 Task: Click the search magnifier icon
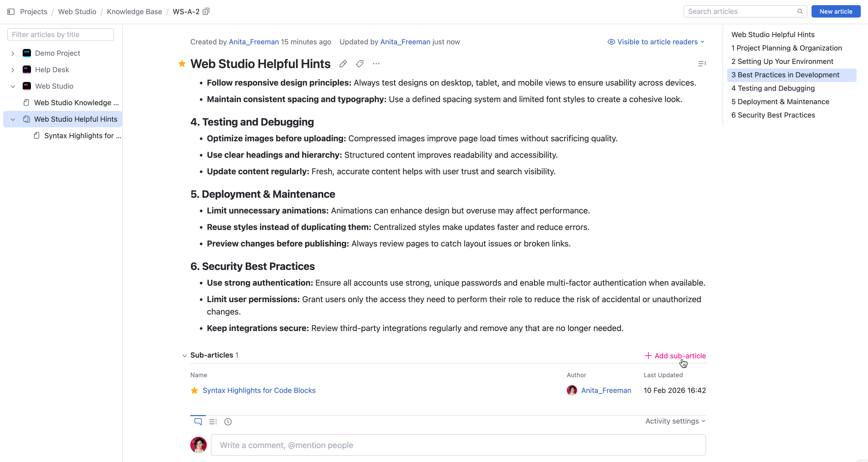(800, 11)
